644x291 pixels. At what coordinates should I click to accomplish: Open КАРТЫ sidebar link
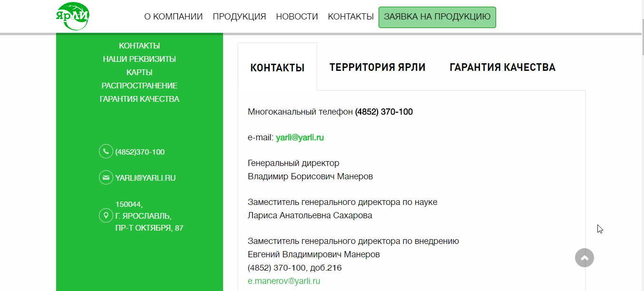point(139,72)
